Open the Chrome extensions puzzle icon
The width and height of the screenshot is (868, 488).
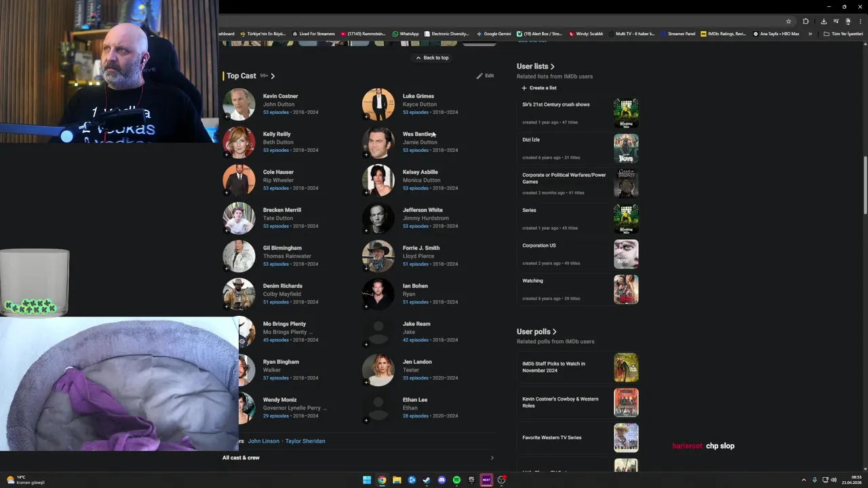(x=806, y=21)
